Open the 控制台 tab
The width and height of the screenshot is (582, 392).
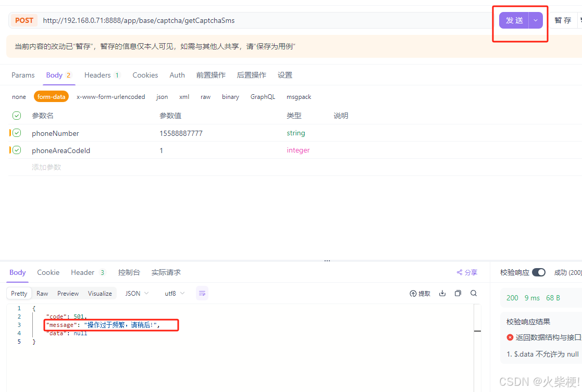(129, 272)
